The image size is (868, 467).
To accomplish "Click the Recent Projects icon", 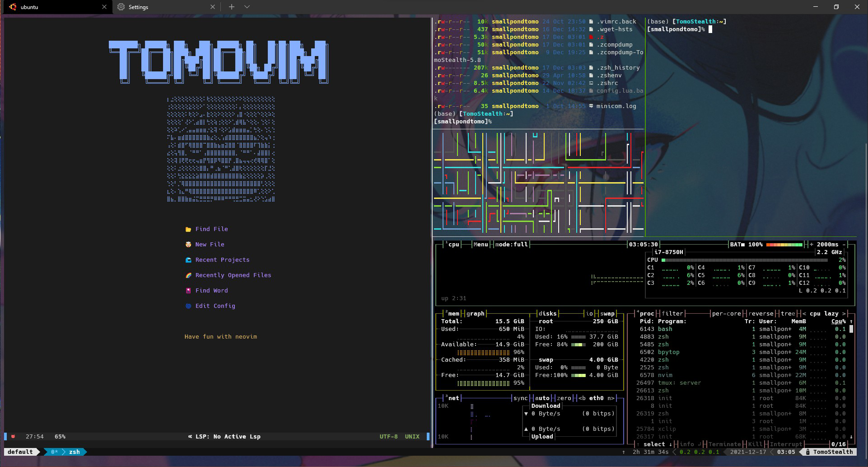I will click(188, 260).
